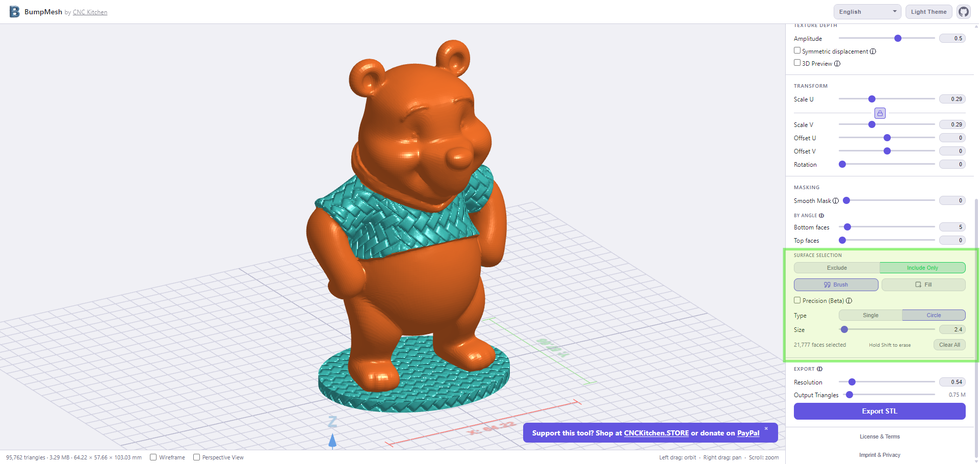Click the BumpMesh logo icon
The width and height of the screenshot is (980, 464).
tap(14, 12)
